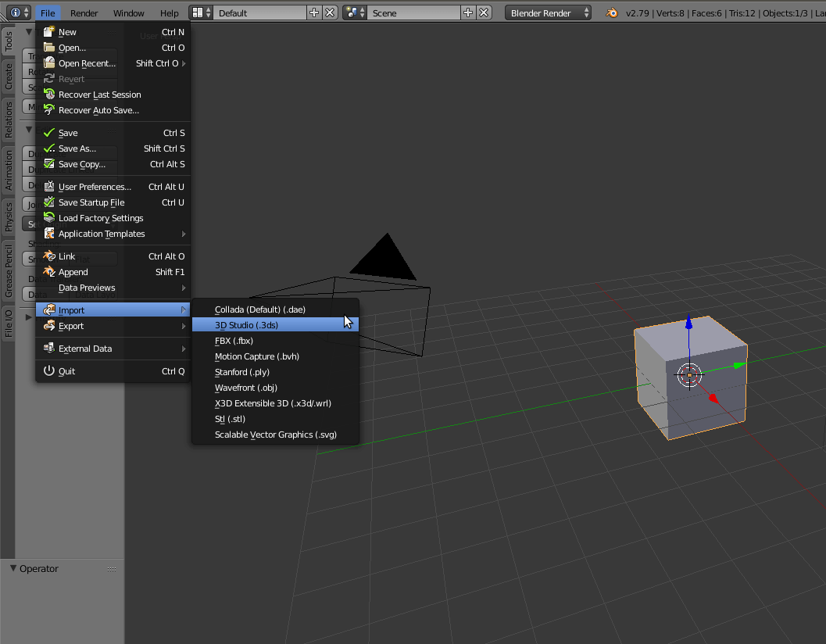Open the Help menu

pos(169,13)
